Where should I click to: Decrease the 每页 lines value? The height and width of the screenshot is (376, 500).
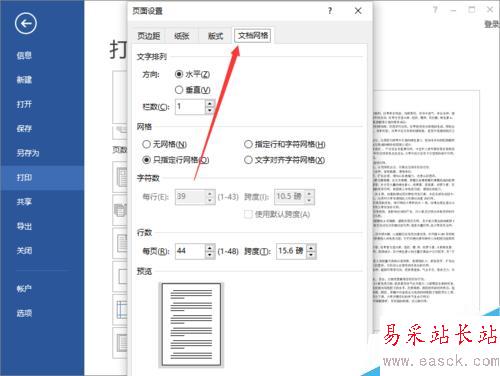[210, 255]
